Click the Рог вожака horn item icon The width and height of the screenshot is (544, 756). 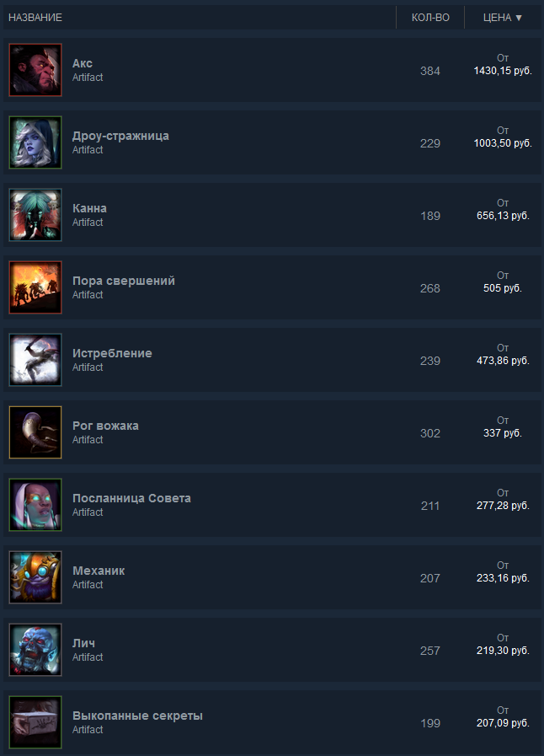[x=35, y=432]
